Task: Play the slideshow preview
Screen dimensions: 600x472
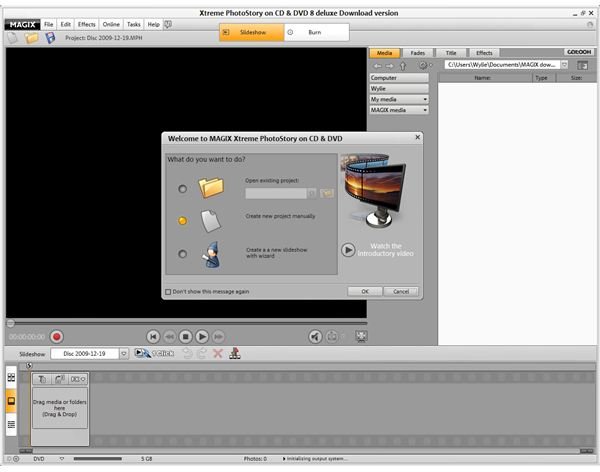Action: coord(202,336)
